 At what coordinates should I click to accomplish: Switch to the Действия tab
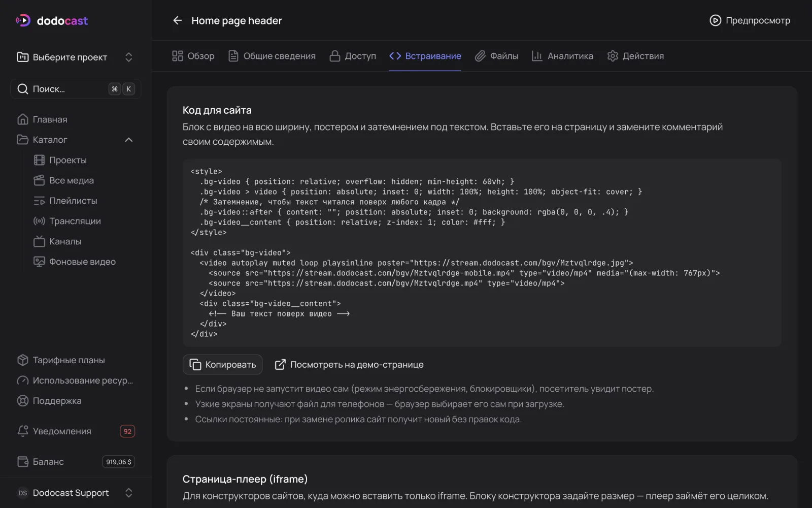click(x=635, y=56)
